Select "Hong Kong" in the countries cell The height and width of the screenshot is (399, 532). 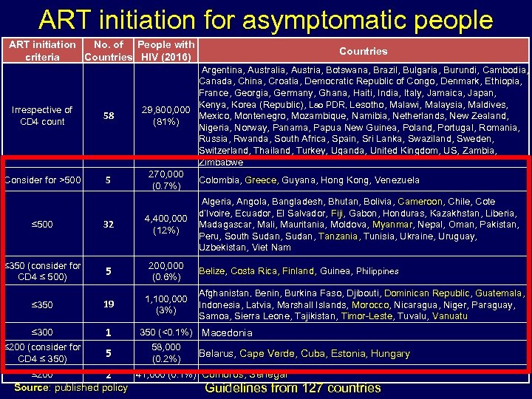point(344,180)
